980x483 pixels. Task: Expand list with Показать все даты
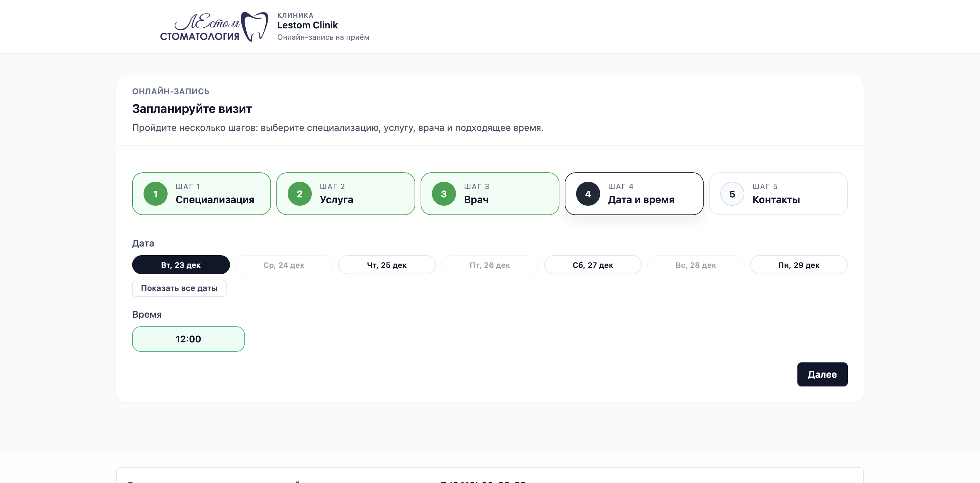(179, 288)
